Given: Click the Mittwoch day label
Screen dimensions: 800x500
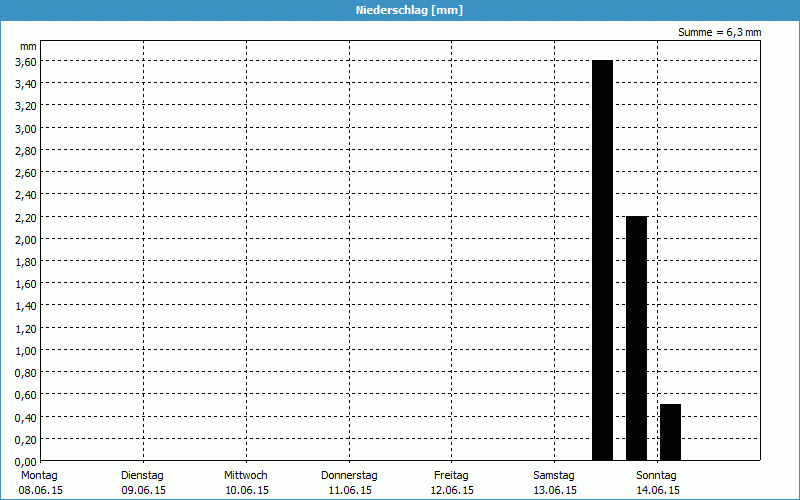Looking at the screenshot, I should (245, 475).
